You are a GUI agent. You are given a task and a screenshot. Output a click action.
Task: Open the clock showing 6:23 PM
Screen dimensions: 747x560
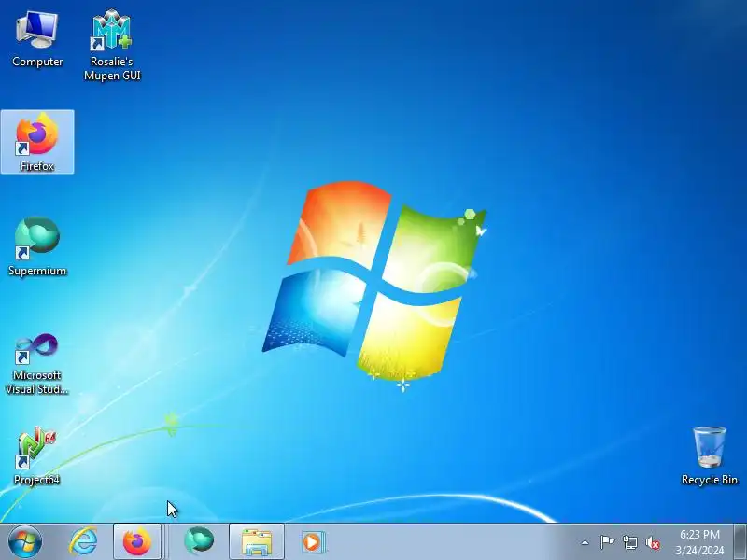point(699,542)
